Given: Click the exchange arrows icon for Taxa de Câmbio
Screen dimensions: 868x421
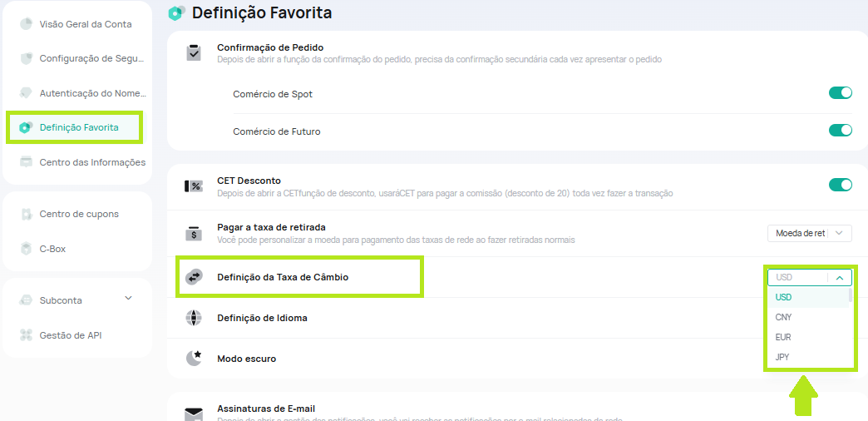Looking at the screenshot, I should tap(194, 277).
